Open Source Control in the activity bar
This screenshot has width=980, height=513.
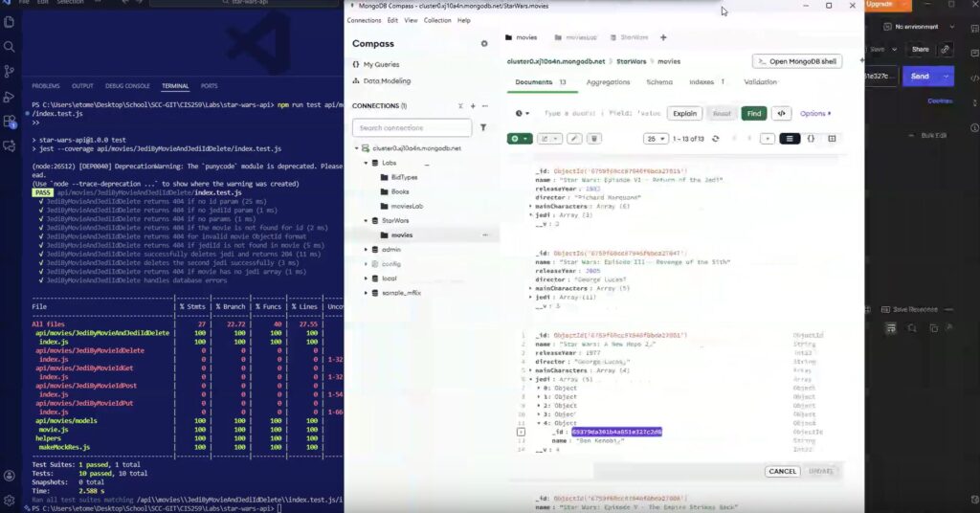[x=10, y=72]
